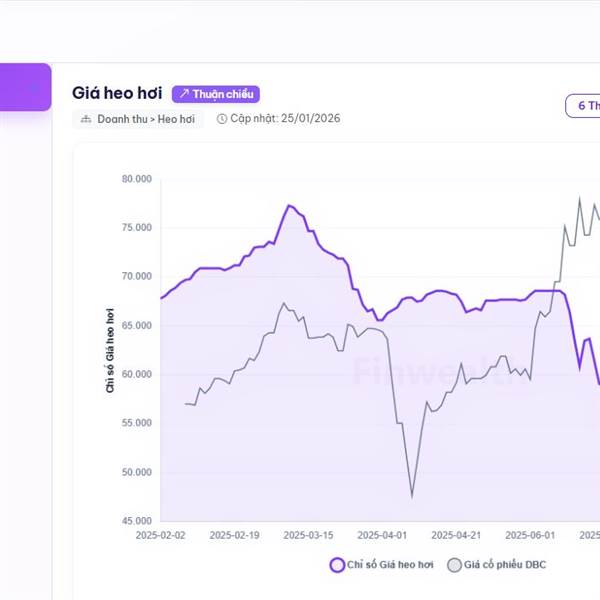Click the clock icon next to Cập nhật
Screen dimensions: 600x600
(221, 119)
